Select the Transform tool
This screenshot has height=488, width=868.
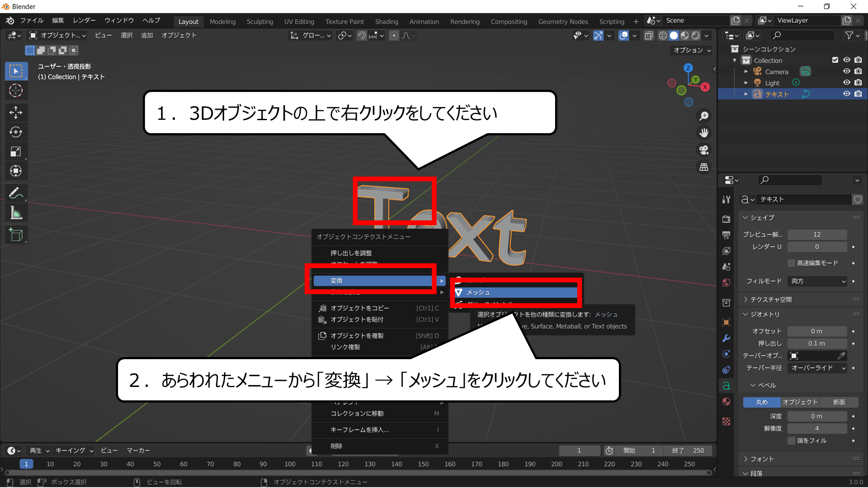point(16,171)
